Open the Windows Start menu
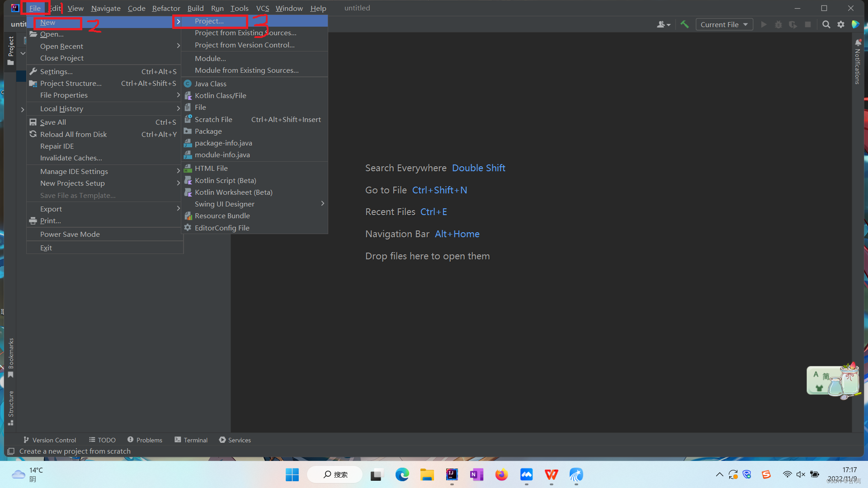This screenshot has width=868, height=488. (292, 474)
